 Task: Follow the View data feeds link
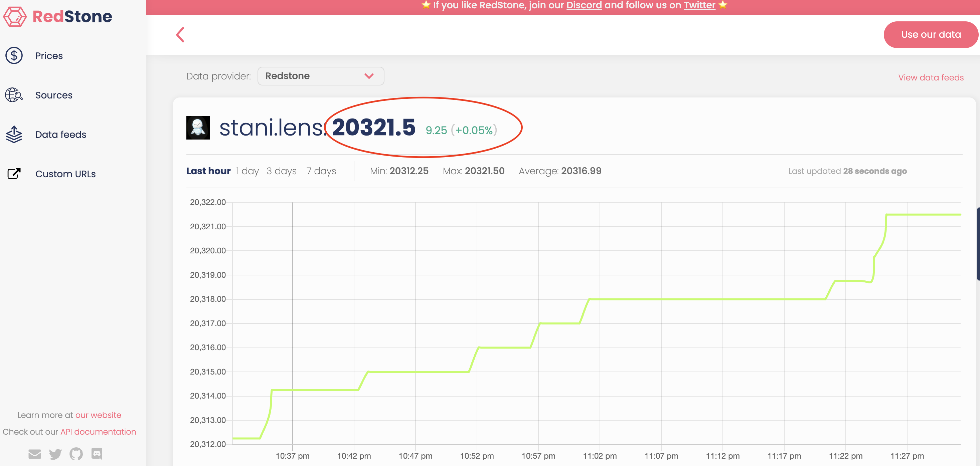(x=931, y=77)
